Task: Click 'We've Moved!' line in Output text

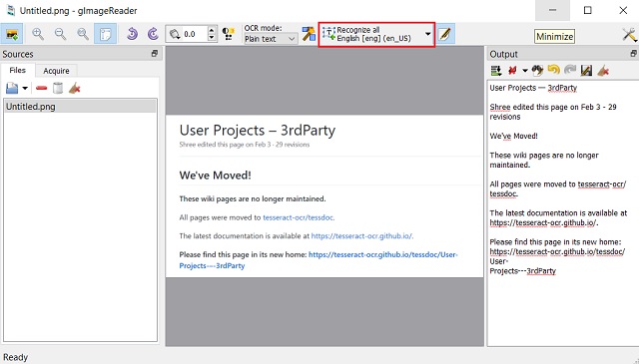Action: tap(513, 136)
